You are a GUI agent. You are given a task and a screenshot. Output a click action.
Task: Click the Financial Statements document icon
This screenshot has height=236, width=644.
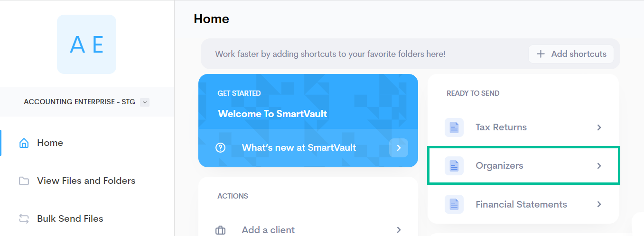click(x=454, y=205)
